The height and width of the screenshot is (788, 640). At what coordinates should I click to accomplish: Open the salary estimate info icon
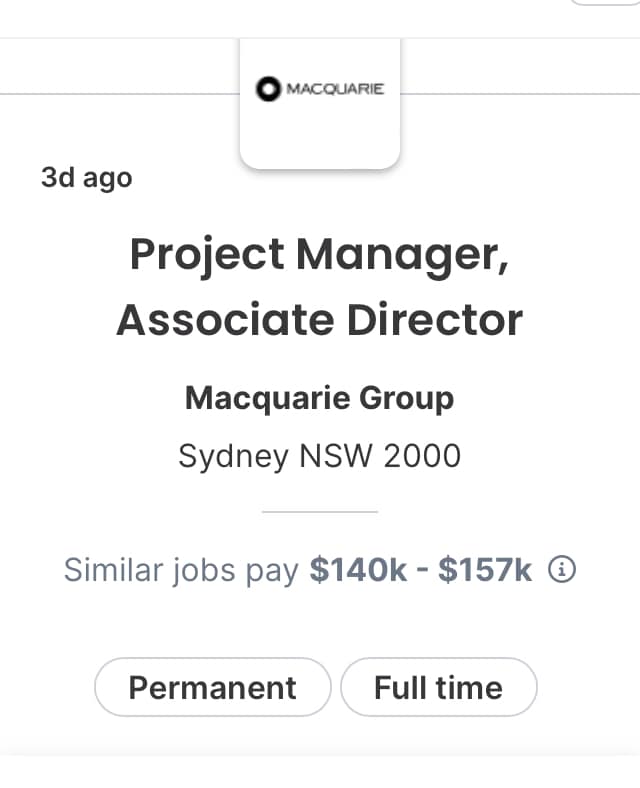coord(564,570)
